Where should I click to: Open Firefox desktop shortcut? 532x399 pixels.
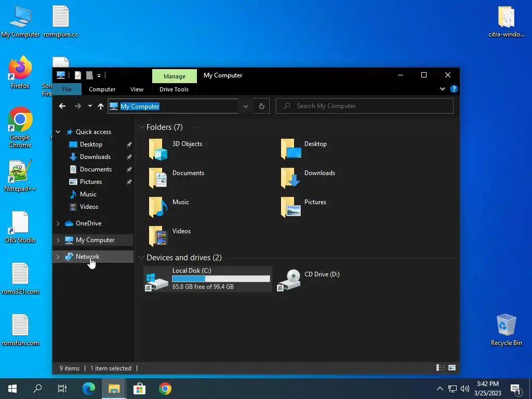(x=20, y=72)
